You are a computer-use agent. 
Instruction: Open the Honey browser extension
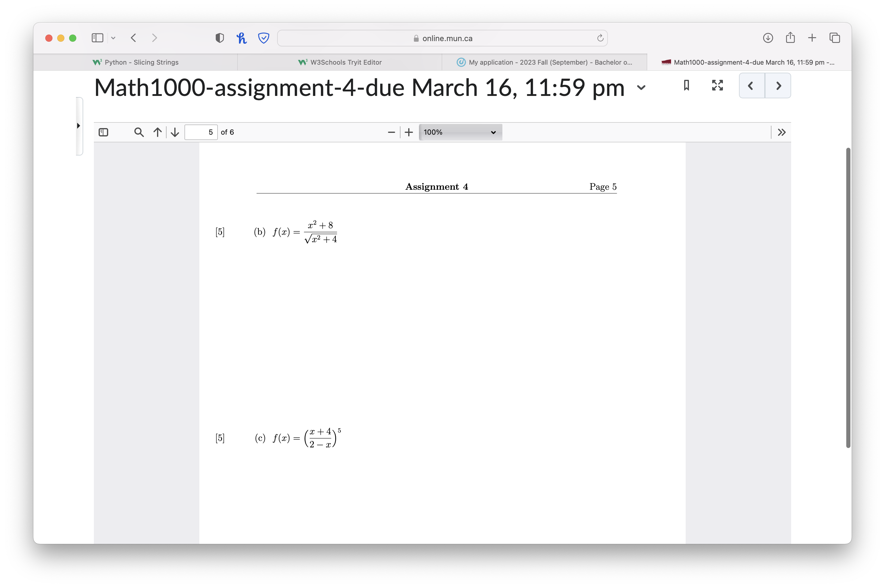242,38
